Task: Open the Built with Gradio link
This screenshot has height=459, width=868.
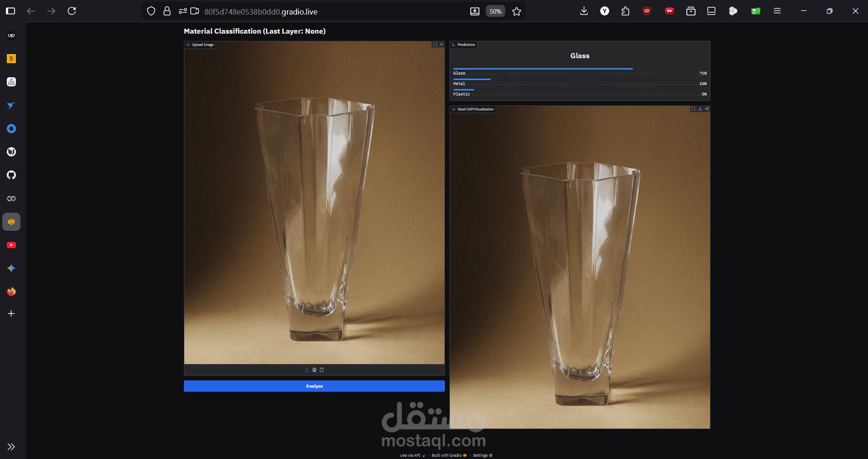Action: [449, 455]
